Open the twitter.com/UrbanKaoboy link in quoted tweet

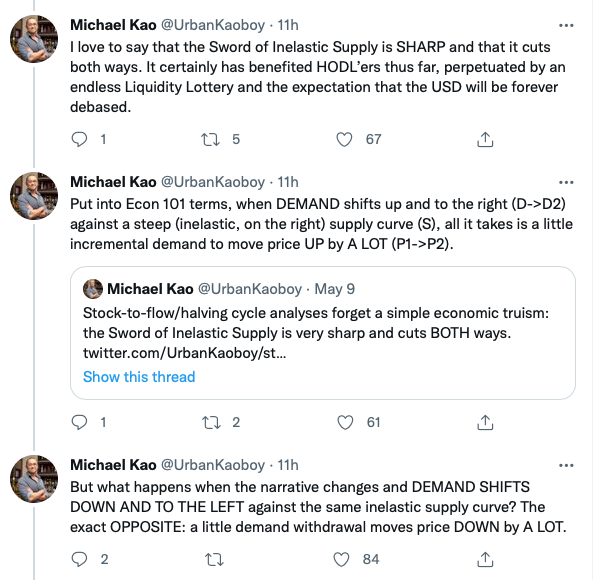(185, 352)
